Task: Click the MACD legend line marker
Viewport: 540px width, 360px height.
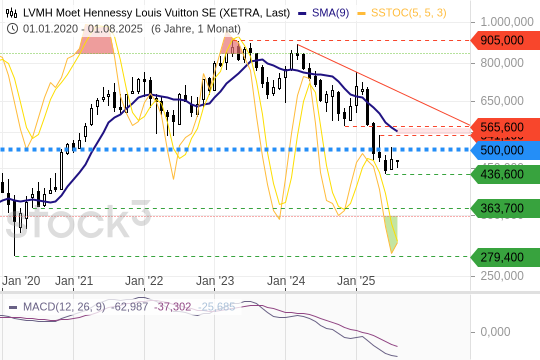Action: tap(13, 307)
